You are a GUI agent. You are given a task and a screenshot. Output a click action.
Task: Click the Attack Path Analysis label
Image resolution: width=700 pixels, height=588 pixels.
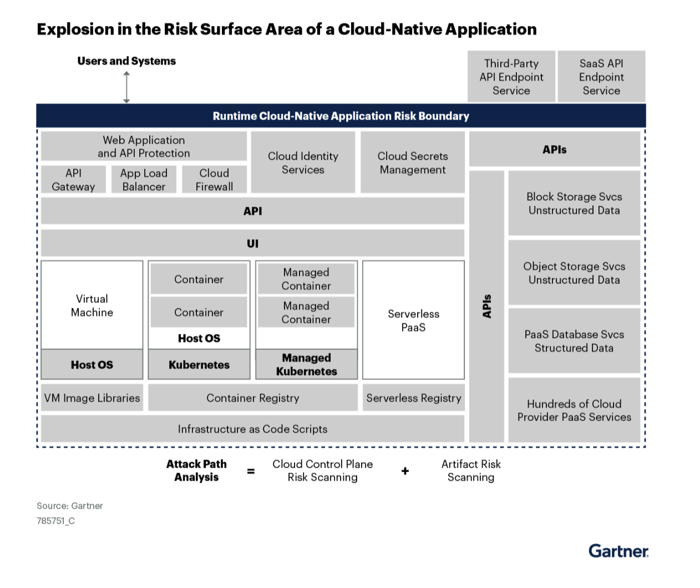click(x=196, y=471)
